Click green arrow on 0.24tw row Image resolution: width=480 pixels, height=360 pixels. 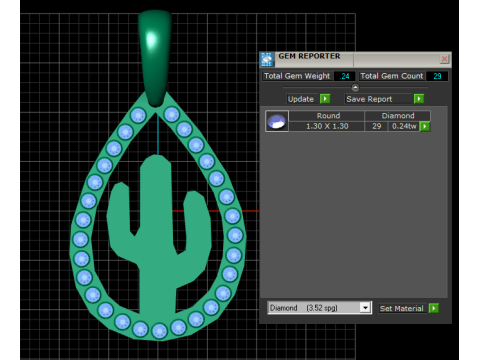tap(425, 126)
